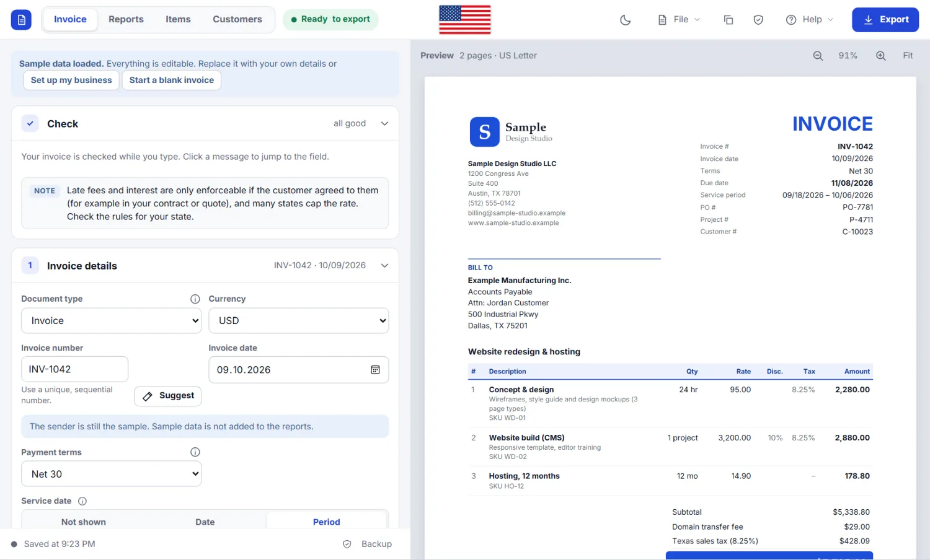Screen dimensions: 930x560
Task: Open the Help menu dropdown
Action: (810, 20)
